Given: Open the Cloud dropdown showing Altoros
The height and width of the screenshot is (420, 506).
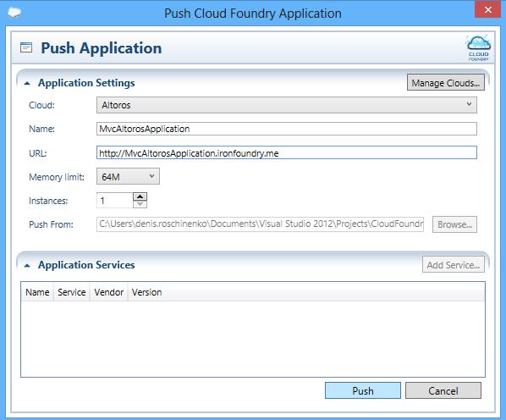Looking at the screenshot, I should pyautogui.click(x=287, y=105).
